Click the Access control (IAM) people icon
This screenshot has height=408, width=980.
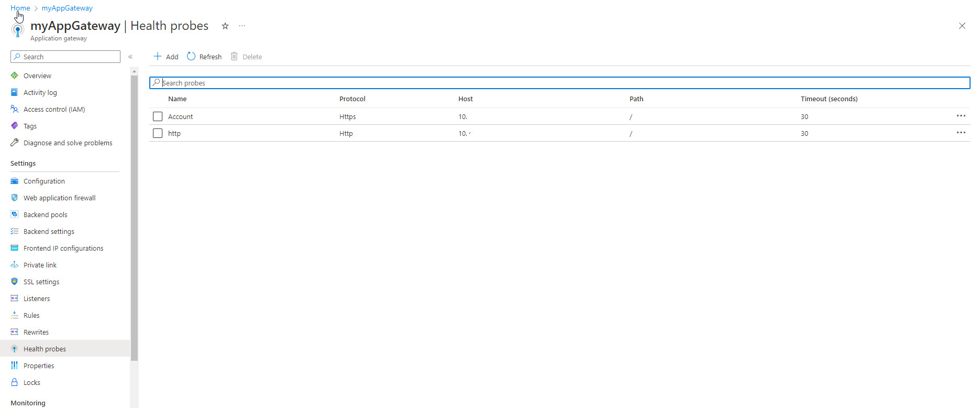pyautogui.click(x=15, y=109)
